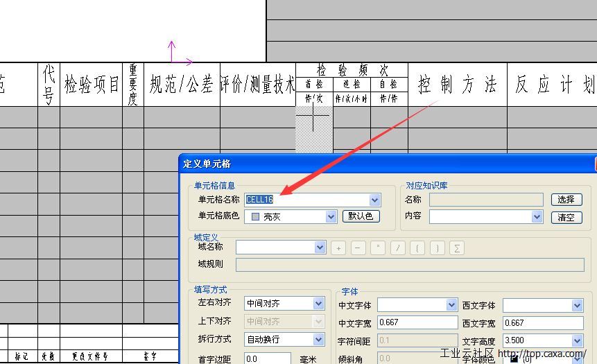Image resolution: width=597 pixels, height=364 pixels.
Task: Click the 对应知识库 名称 field
Action: [486, 200]
